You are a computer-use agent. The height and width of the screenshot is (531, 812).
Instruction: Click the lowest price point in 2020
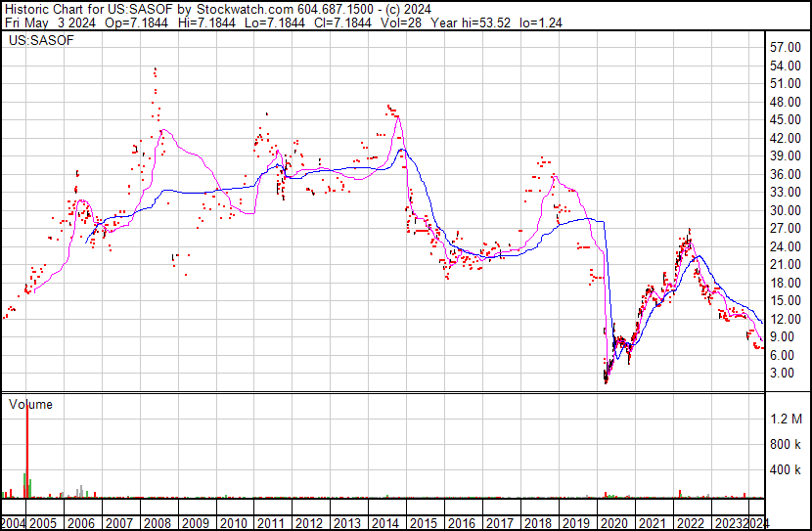pos(606,380)
